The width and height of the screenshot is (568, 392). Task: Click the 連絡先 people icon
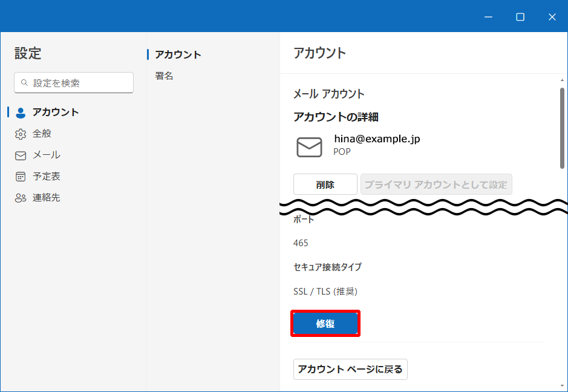(21, 198)
